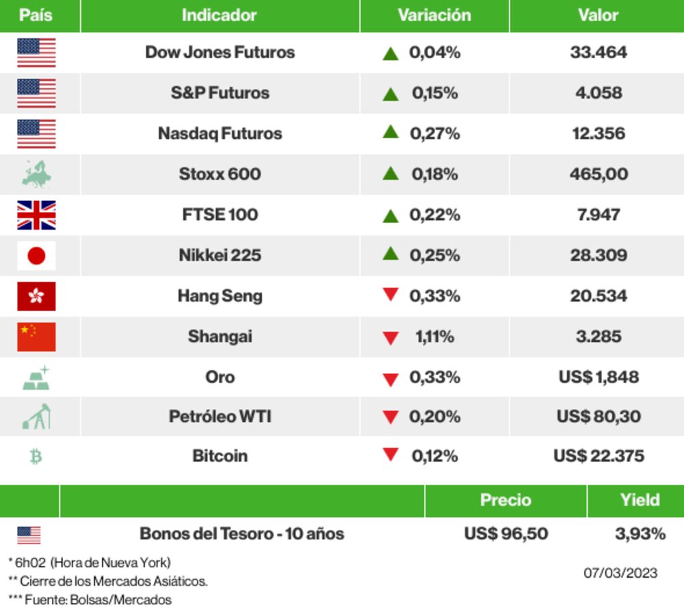
Task: Click the Japan flag icon
Action: pyautogui.click(x=36, y=256)
